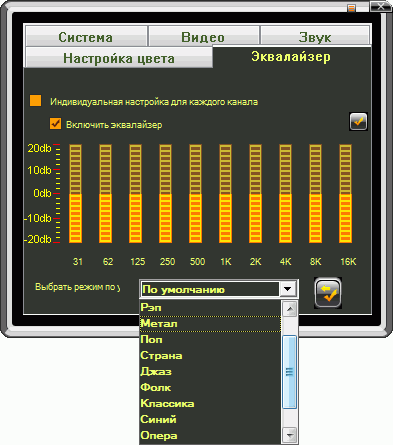Go to the Звук tab

tap(315, 36)
